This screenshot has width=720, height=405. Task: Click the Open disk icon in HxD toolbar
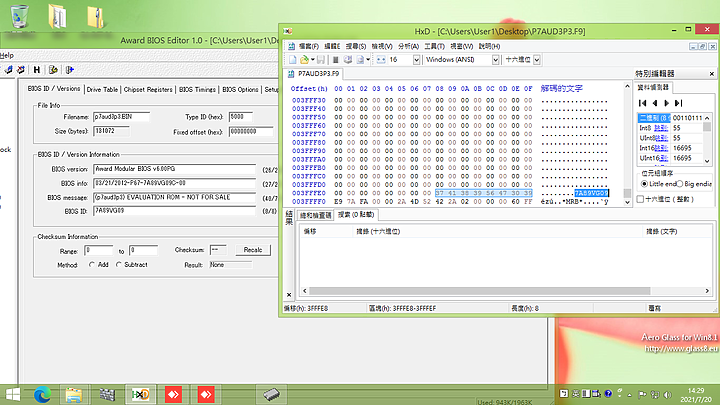point(348,60)
